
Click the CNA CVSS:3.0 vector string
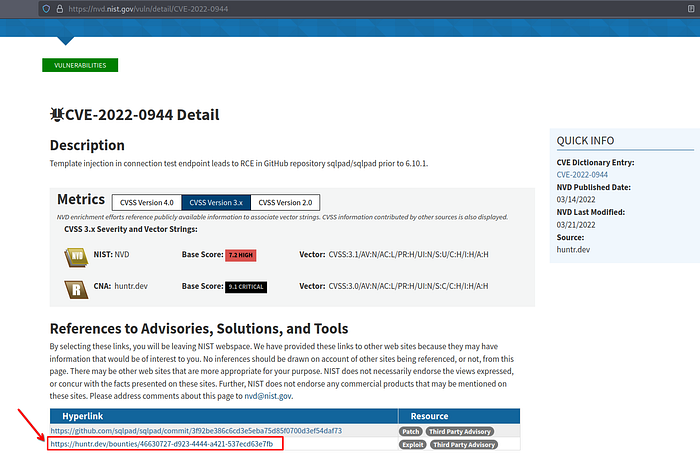pyautogui.click(x=408, y=286)
